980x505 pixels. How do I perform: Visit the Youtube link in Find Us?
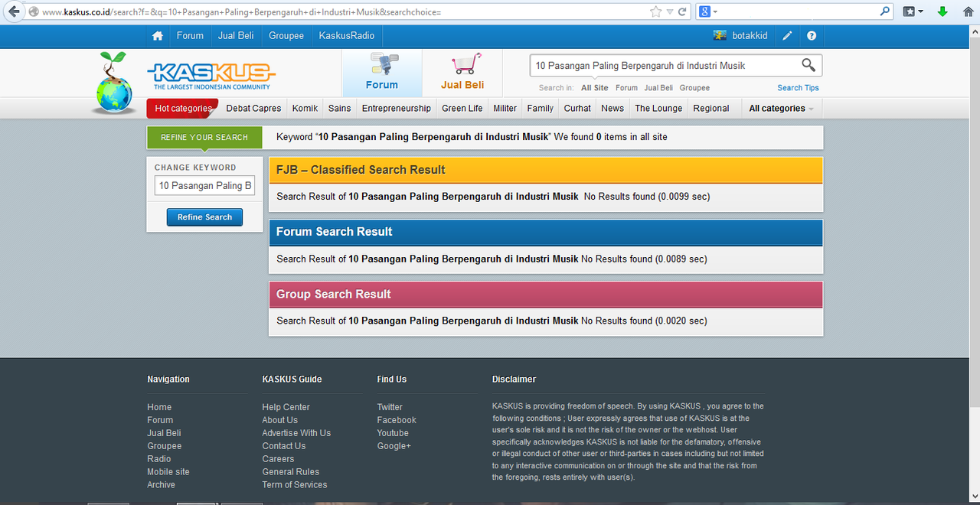pyautogui.click(x=393, y=433)
